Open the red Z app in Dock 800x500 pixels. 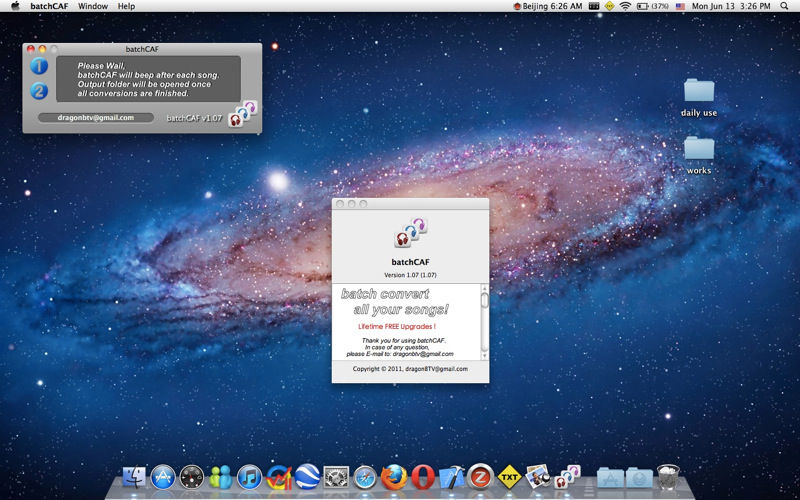click(x=481, y=477)
